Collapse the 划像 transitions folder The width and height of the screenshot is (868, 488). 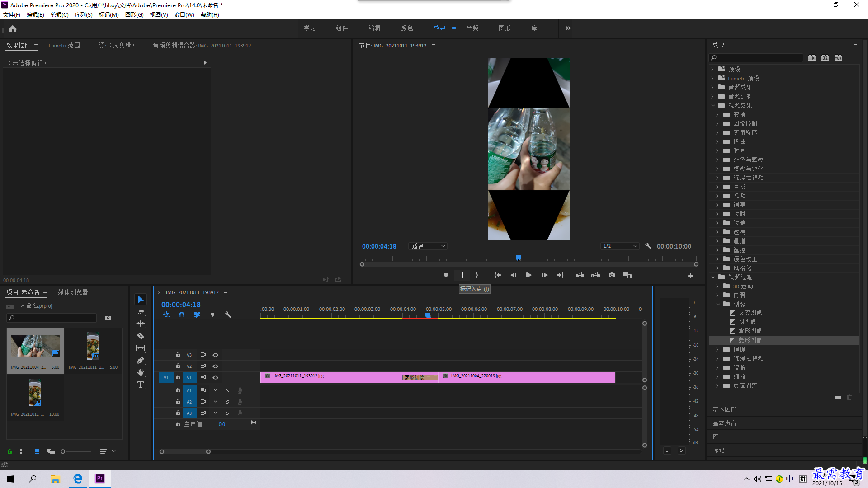tap(718, 304)
